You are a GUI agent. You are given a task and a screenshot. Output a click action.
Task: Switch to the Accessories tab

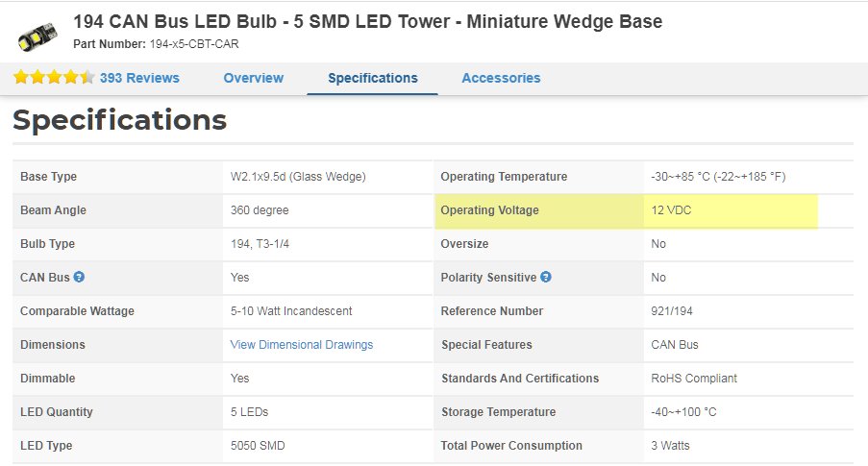coord(501,78)
